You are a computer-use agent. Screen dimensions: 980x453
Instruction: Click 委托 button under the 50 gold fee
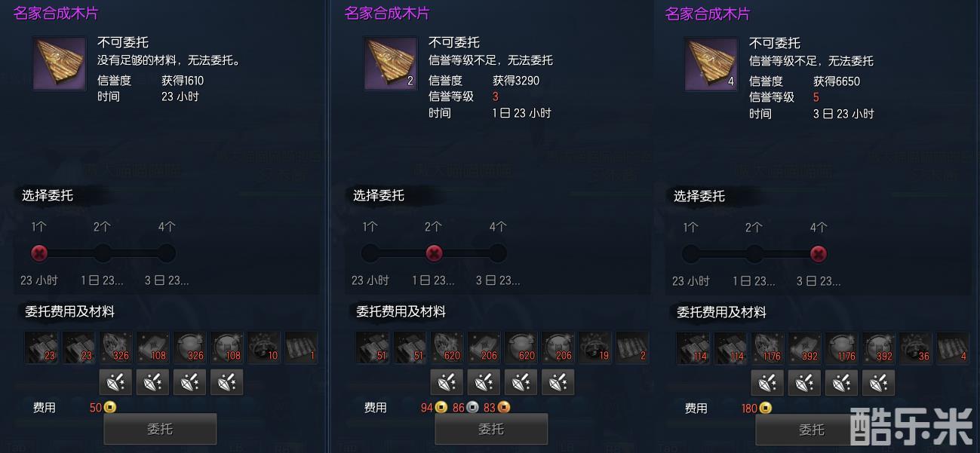(x=160, y=429)
